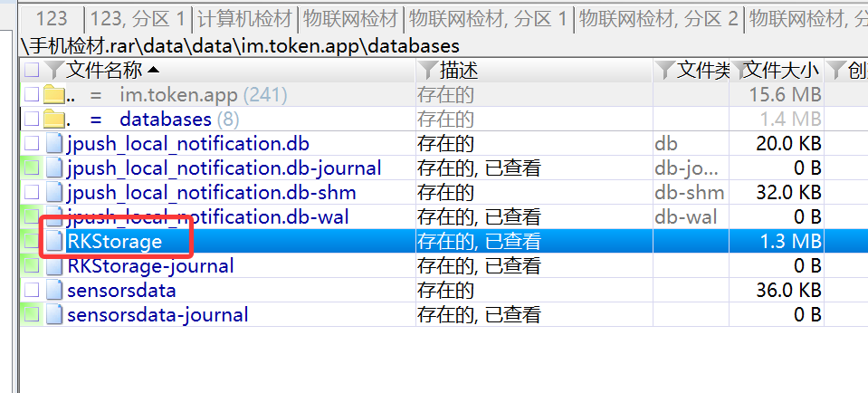The height and width of the screenshot is (393, 868).
Task: Click file icon of jpush_local_notification.db
Action: click(54, 143)
